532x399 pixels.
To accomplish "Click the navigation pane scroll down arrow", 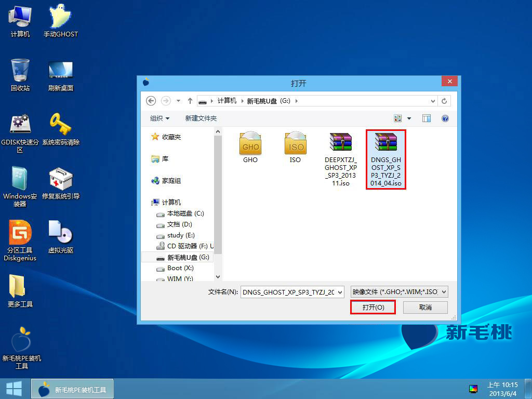I will [218, 277].
